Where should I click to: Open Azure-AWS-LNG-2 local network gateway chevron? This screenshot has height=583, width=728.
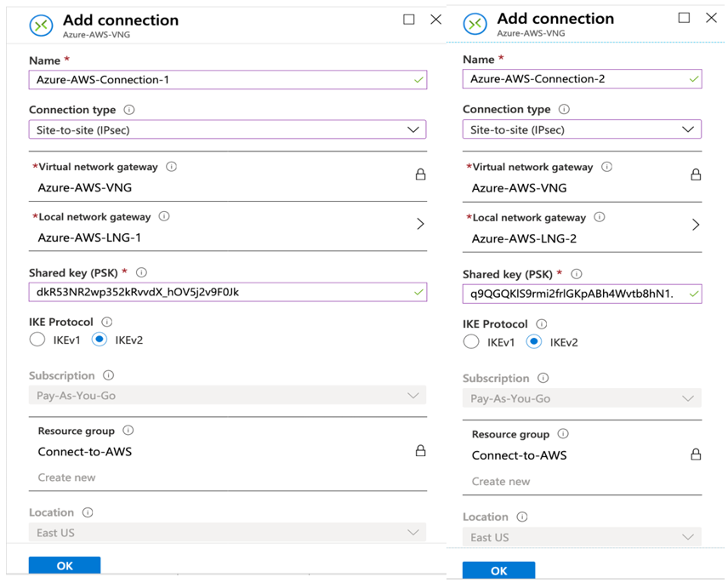click(695, 225)
